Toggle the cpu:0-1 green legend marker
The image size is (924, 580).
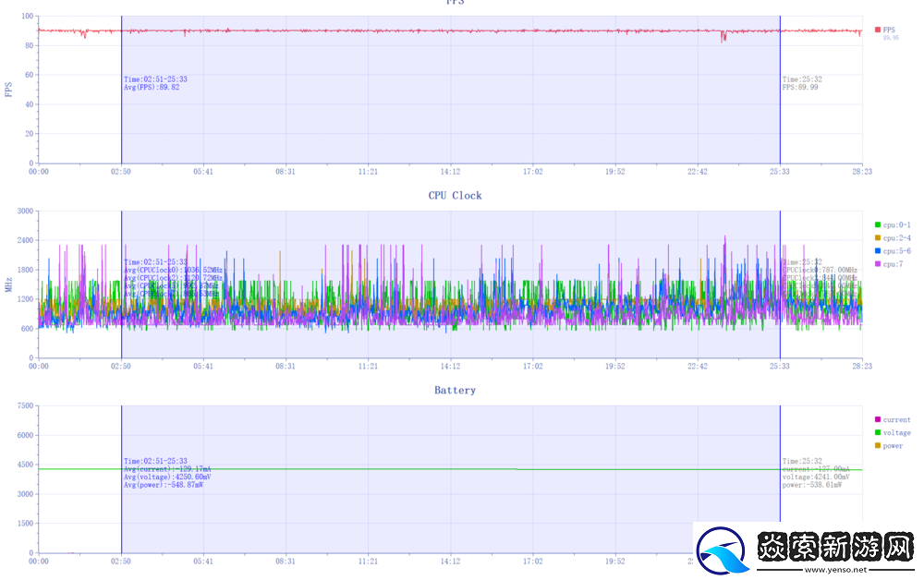tap(877, 224)
